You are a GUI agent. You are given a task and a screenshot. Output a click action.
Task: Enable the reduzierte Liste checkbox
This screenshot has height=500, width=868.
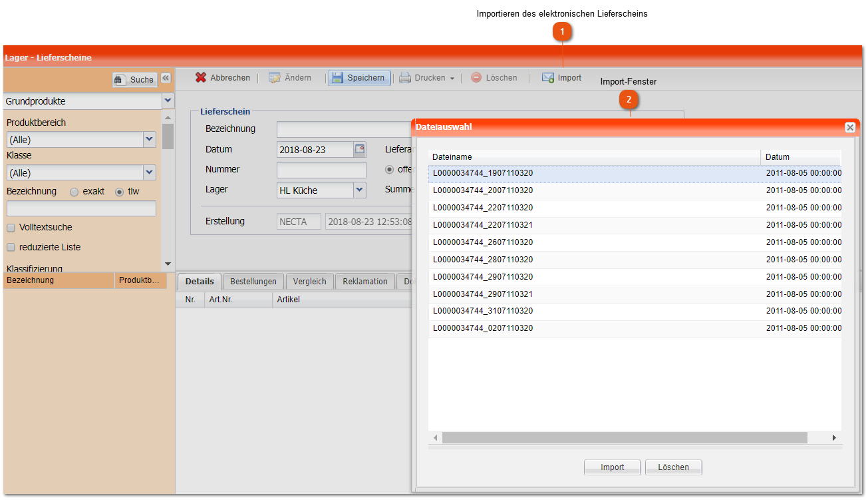click(x=11, y=248)
